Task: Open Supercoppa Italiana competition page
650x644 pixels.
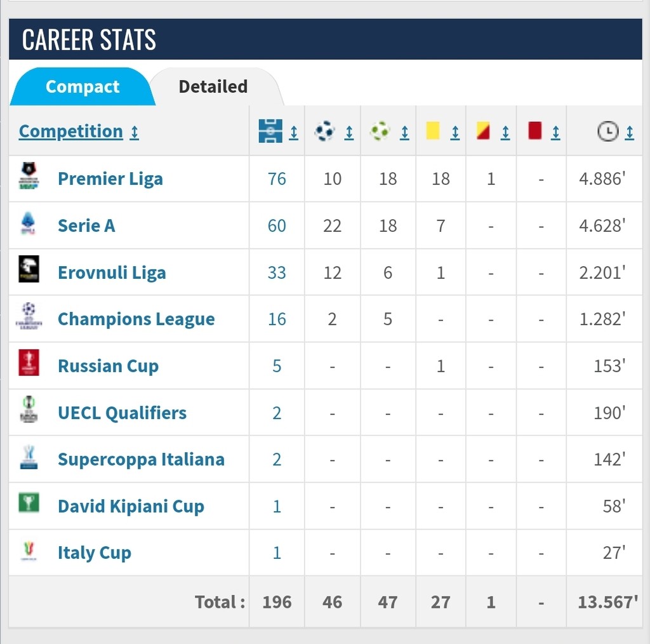Action: coord(141,459)
